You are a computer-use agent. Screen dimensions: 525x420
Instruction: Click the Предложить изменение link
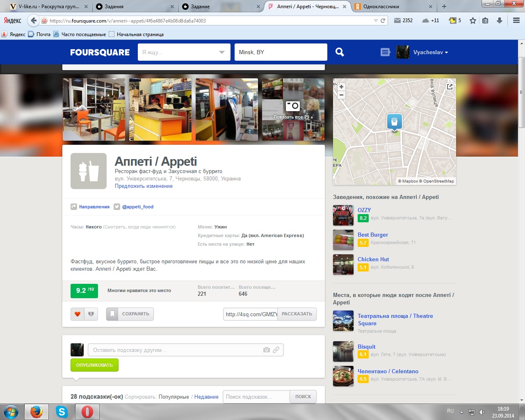(144, 186)
